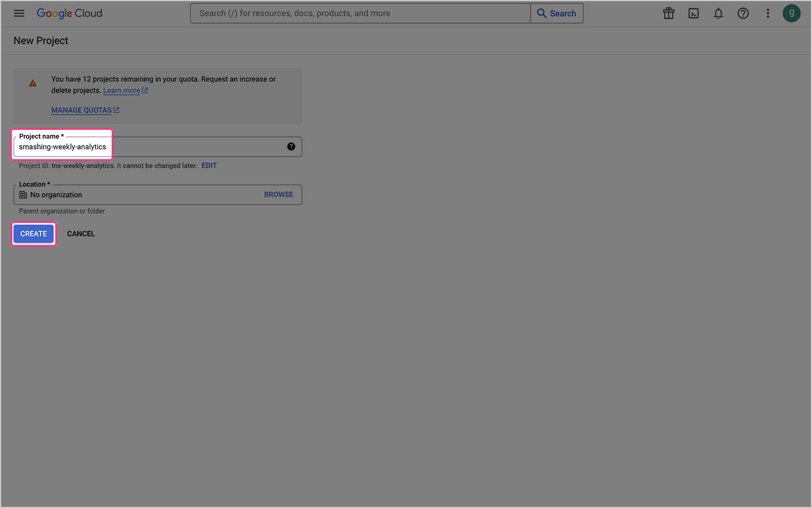Image resolution: width=812 pixels, height=508 pixels.
Task: Click the account avatar circle
Action: click(x=792, y=13)
